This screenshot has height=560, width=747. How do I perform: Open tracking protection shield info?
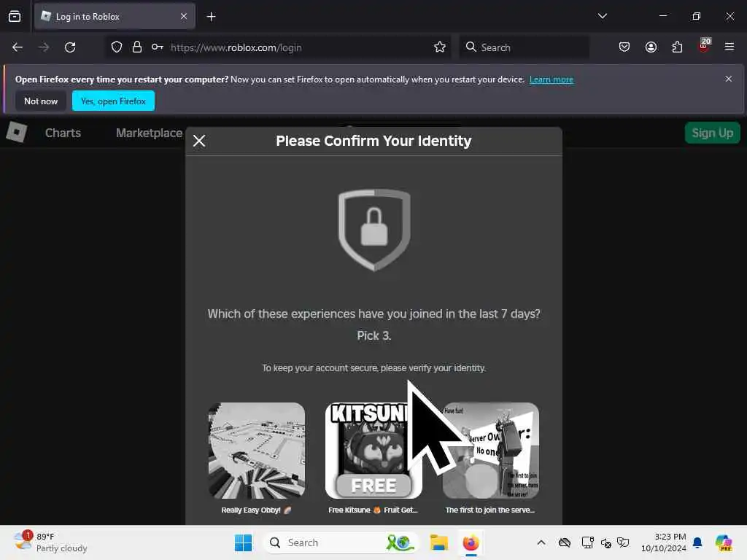(x=117, y=47)
